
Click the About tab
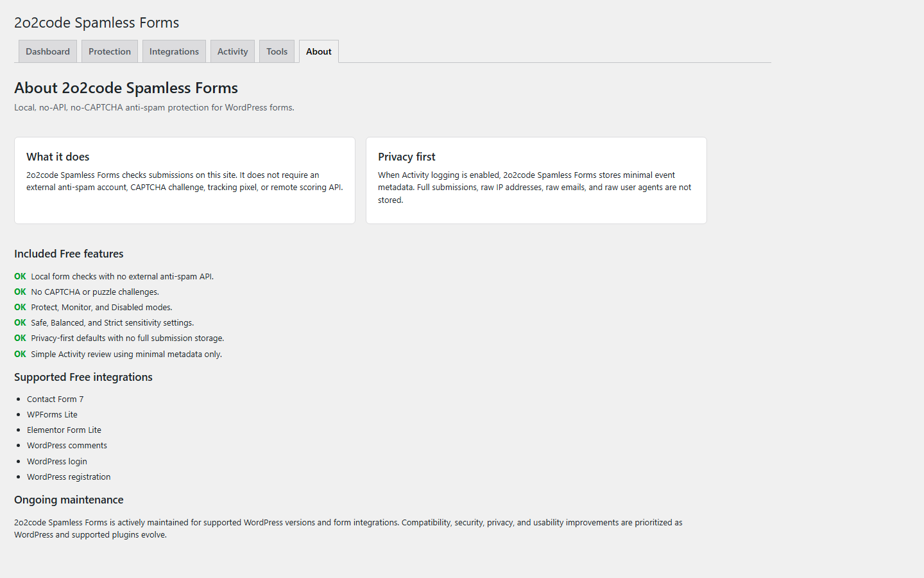pyautogui.click(x=319, y=51)
